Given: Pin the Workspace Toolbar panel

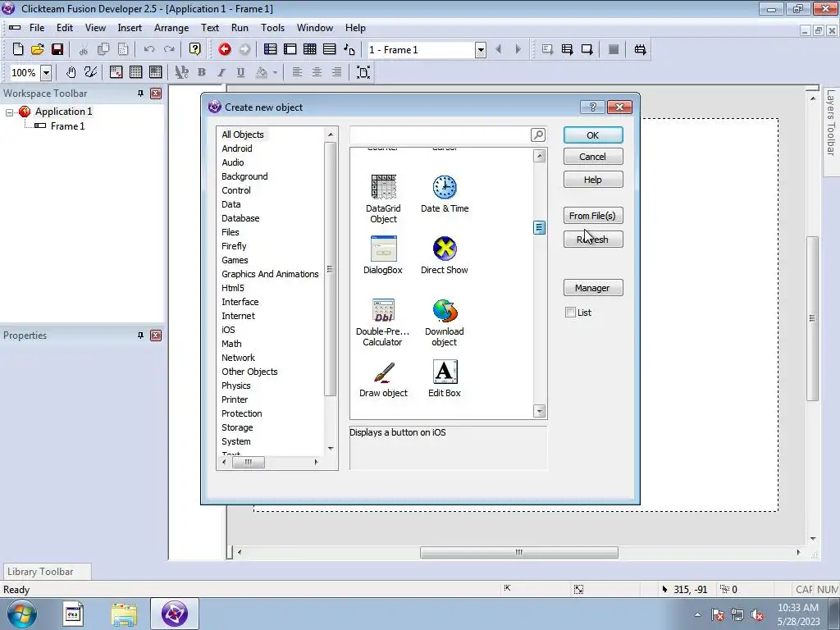Looking at the screenshot, I should click(140, 94).
